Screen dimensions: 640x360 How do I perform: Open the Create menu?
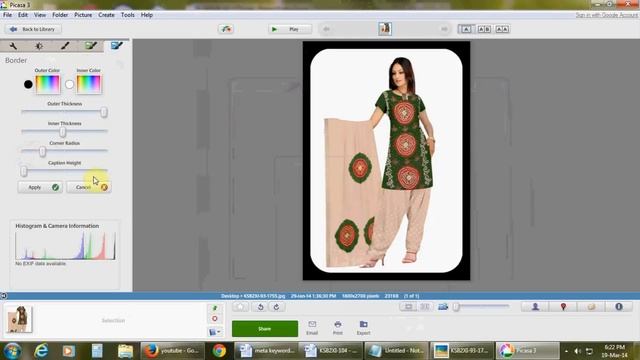pos(106,15)
